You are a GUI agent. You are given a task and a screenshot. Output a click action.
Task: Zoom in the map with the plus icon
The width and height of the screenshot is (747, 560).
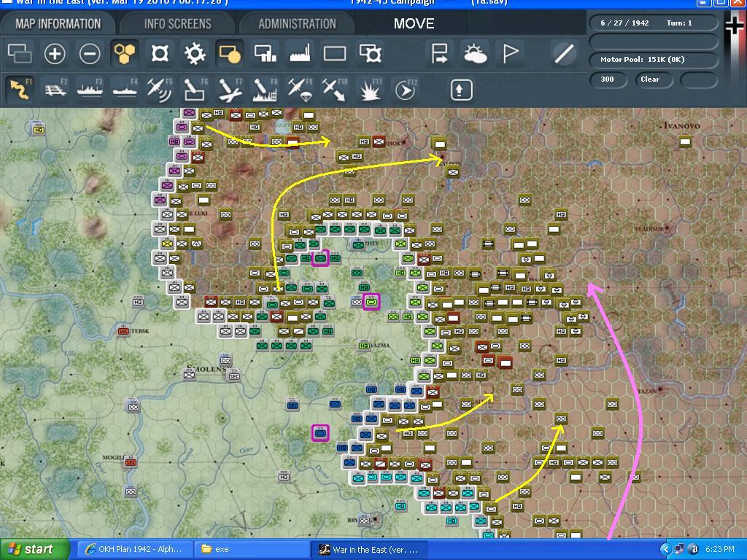tap(54, 53)
